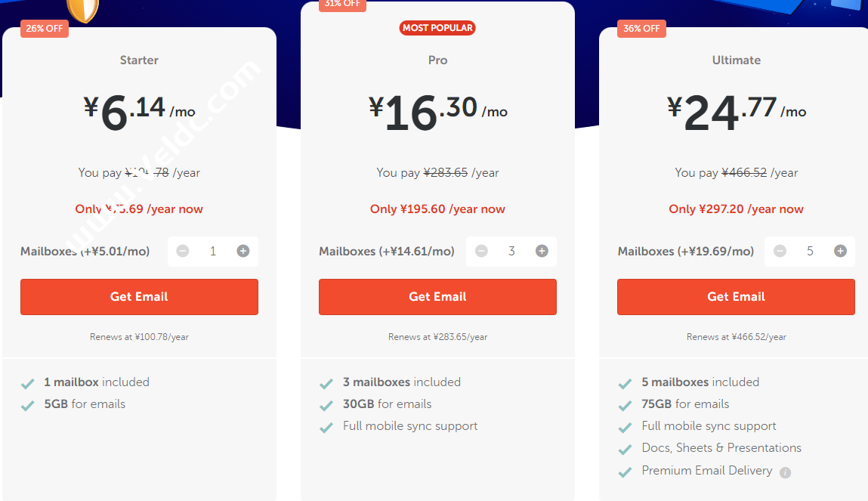Click minus icon for Pro mailboxes
Screen dimensions: 868x501
tap(481, 251)
